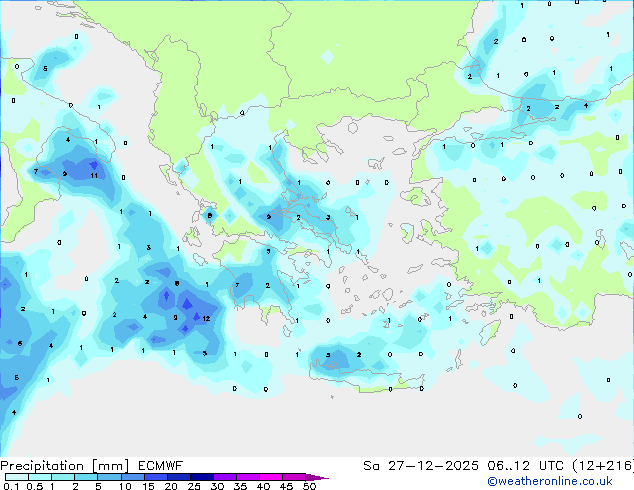The height and width of the screenshot is (490, 634).
Task: Click the '15' legend scale label
Action: (148, 486)
